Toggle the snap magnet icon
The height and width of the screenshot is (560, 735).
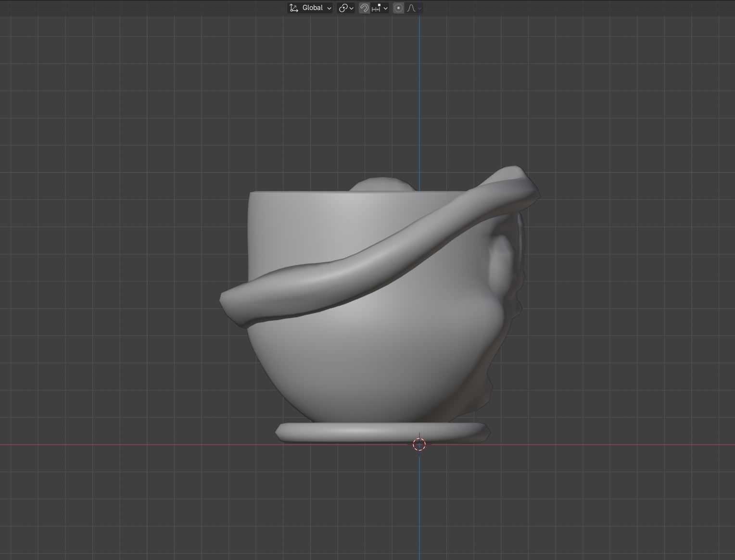[x=364, y=8]
